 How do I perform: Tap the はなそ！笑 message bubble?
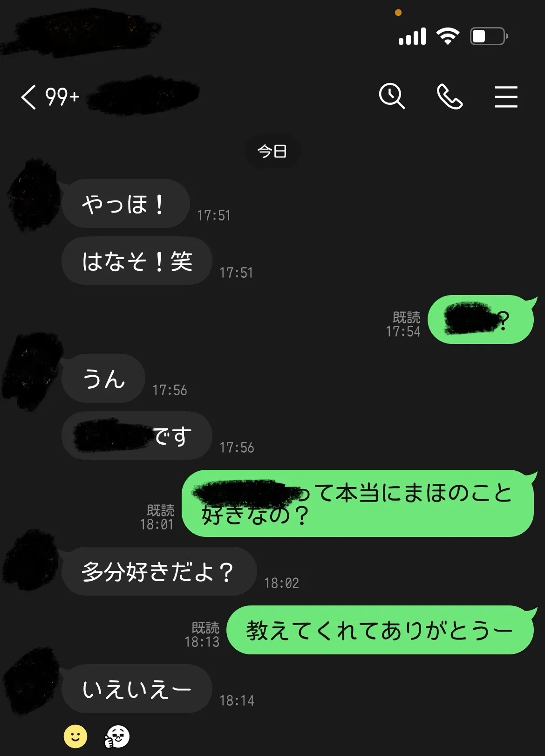coord(137,261)
